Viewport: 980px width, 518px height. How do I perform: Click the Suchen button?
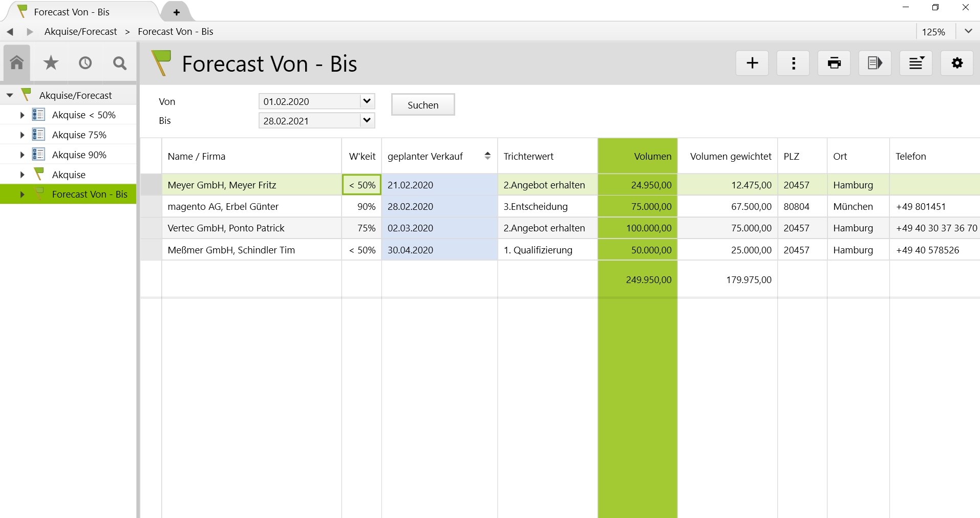pos(422,104)
